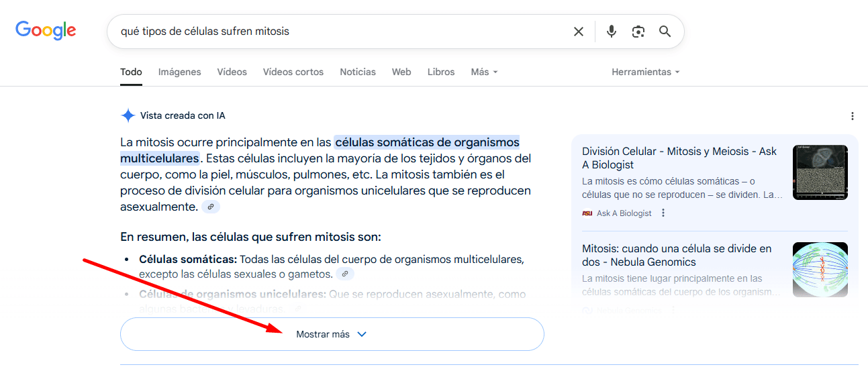Open the Noticias tab
Viewport: 868px width, 369px height.
tap(358, 72)
